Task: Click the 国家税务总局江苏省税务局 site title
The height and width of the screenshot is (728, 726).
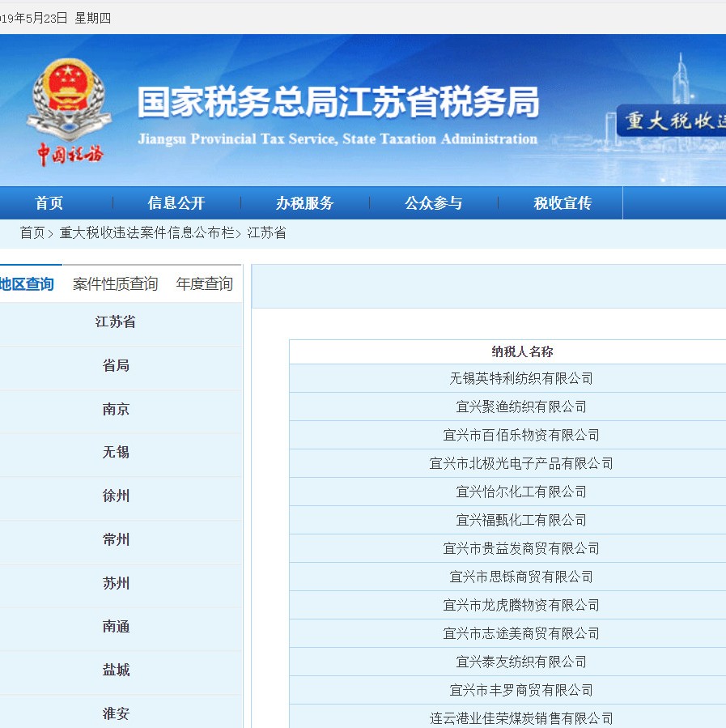Action: click(338, 102)
